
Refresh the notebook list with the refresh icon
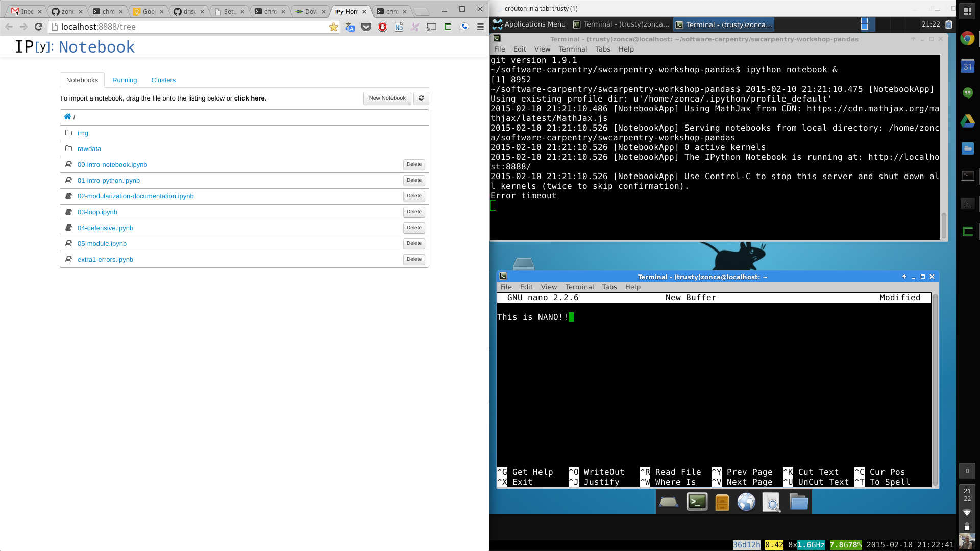click(421, 98)
